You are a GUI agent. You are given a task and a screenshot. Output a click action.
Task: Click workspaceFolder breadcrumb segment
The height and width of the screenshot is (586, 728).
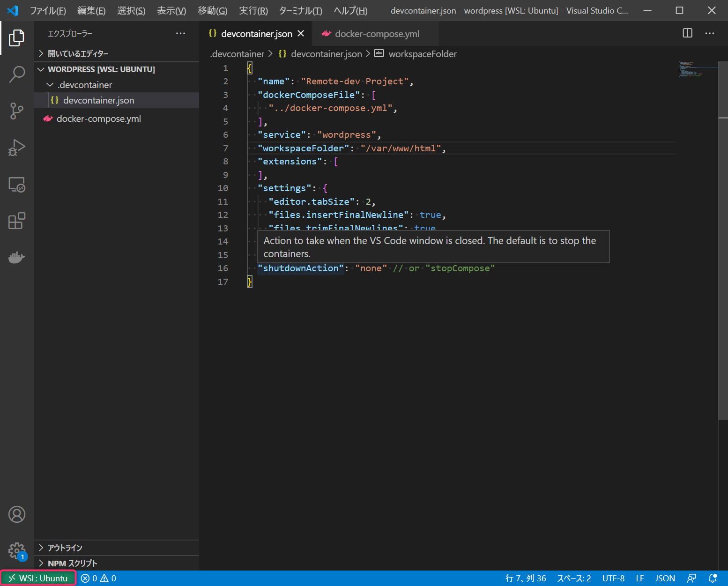[x=416, y=54]
